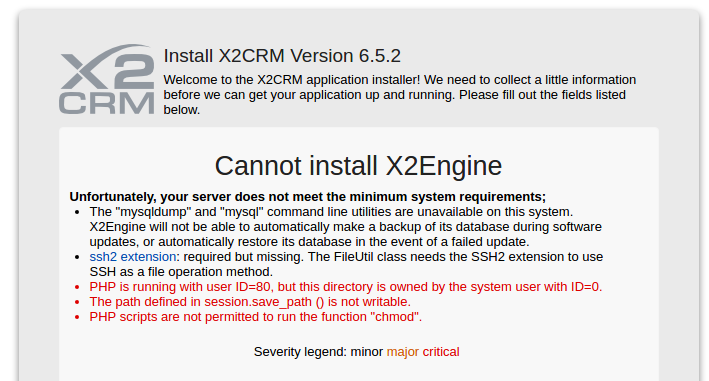Click the X2CRM logo
Image resolution: width=709 pixels, height=381 pixels.
coord(107,79)
